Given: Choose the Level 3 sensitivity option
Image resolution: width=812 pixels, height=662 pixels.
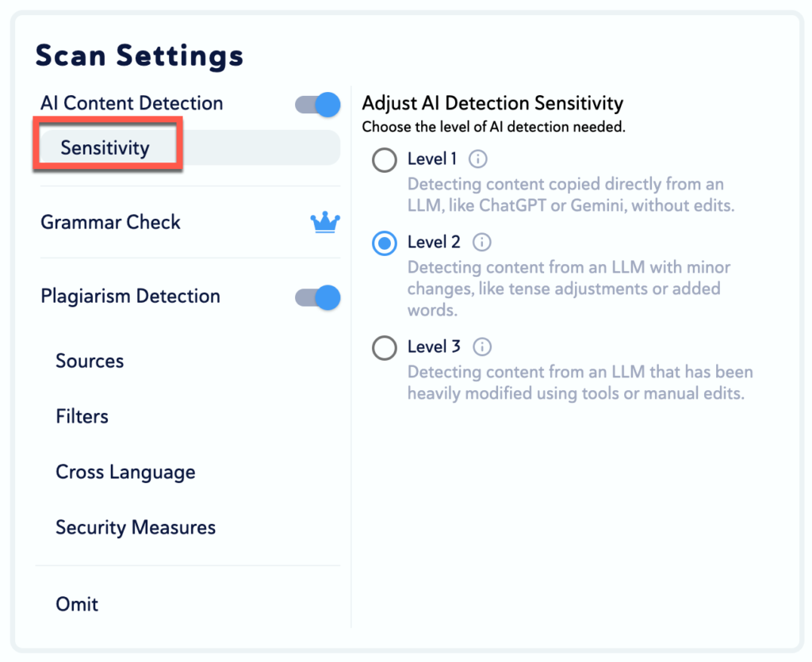Looking at the screenshot, I should (x=385, y=348).
